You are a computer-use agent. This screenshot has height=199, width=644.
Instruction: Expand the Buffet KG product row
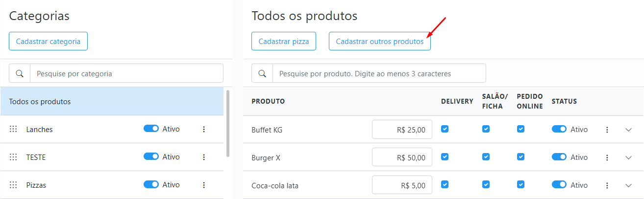click(629, 130)
